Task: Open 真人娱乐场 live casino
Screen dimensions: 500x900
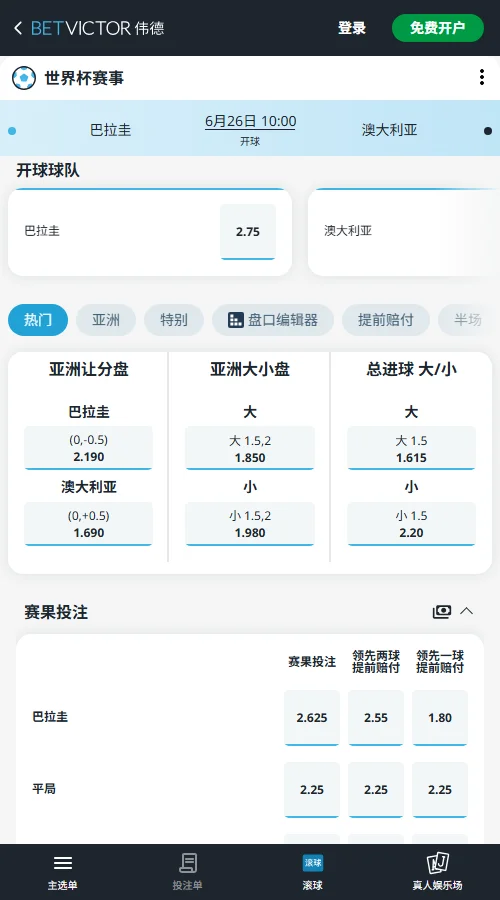Action: click(x=437, y=872)
